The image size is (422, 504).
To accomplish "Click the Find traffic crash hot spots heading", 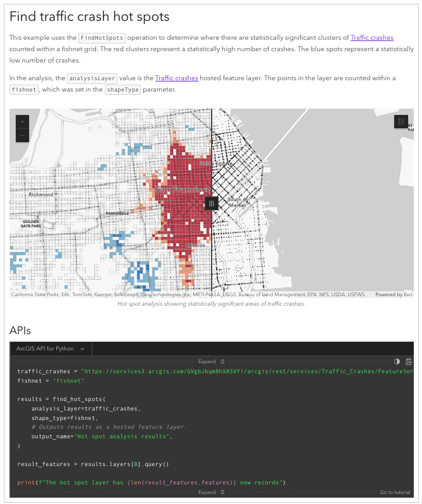I will coord(89,16).
